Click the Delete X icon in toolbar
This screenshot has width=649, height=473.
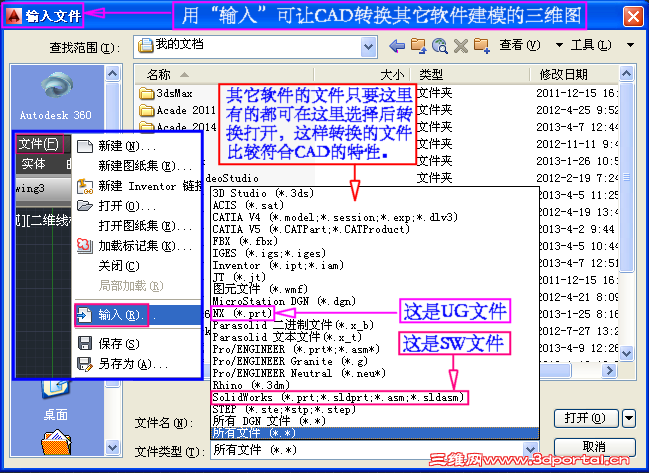(x=461, y=46)
